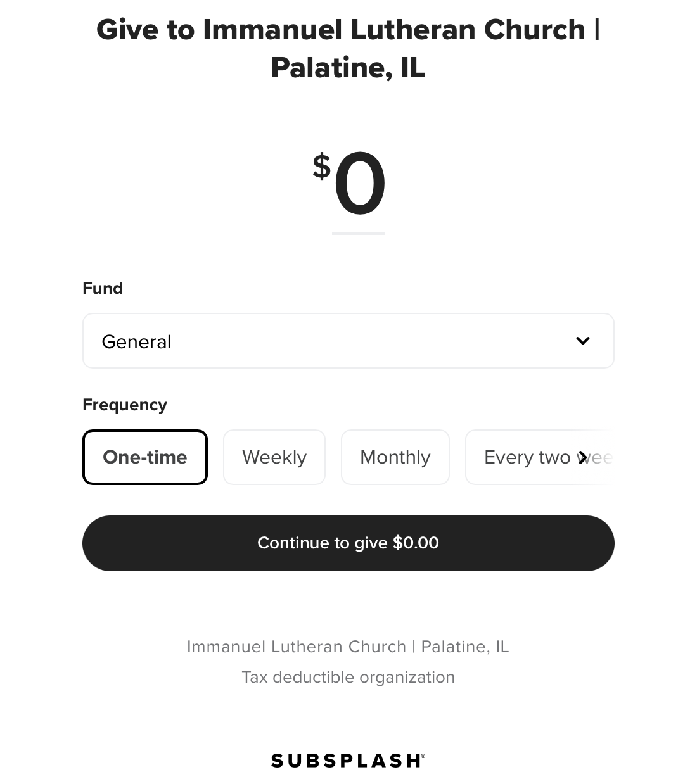Click the selected 'General' fund text
The image size is (697, 784).
(136, 342)
